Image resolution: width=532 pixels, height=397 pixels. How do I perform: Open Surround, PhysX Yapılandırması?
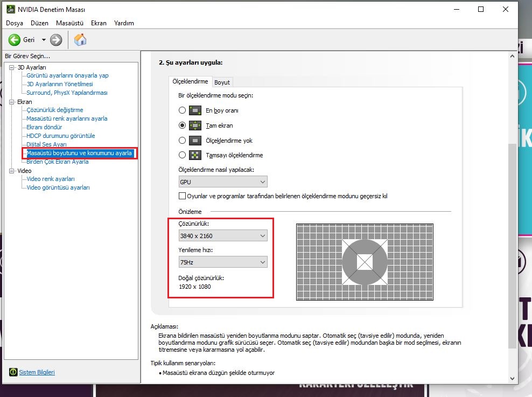[67, 93]
